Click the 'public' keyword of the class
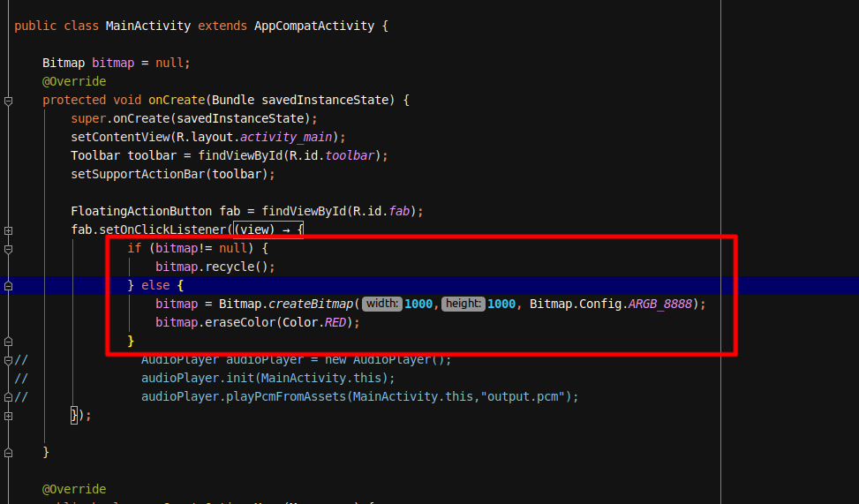This screenshot has width=859, height=504. click(x=35, y=26)
